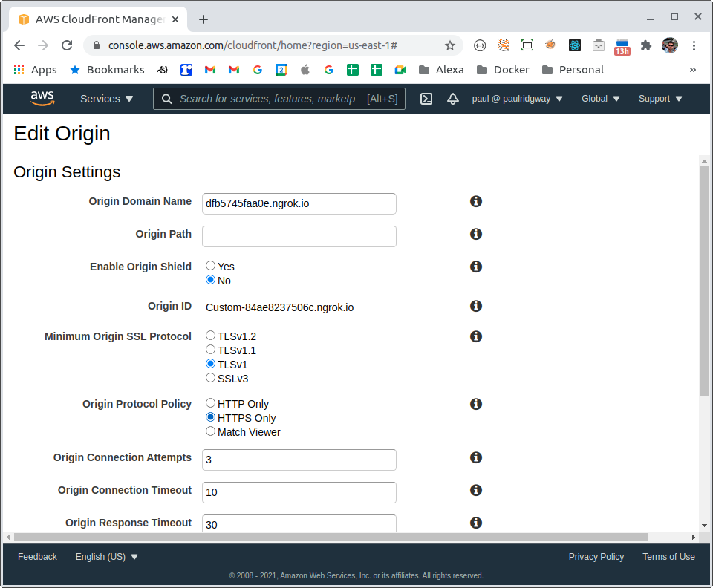Click info icon for Origin Domain Name
The height and width of the screenshot is (588, 713).
click(x=475, y=201)
